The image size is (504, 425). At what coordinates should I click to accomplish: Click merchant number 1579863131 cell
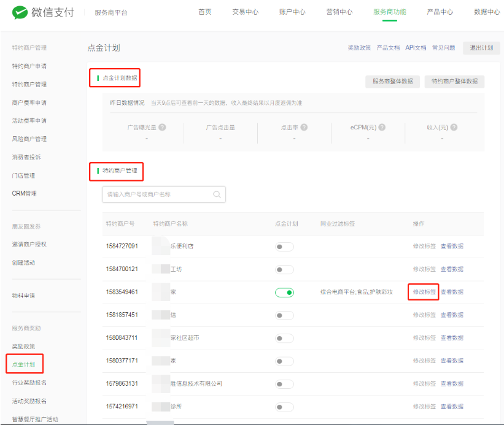coord(122,383)
